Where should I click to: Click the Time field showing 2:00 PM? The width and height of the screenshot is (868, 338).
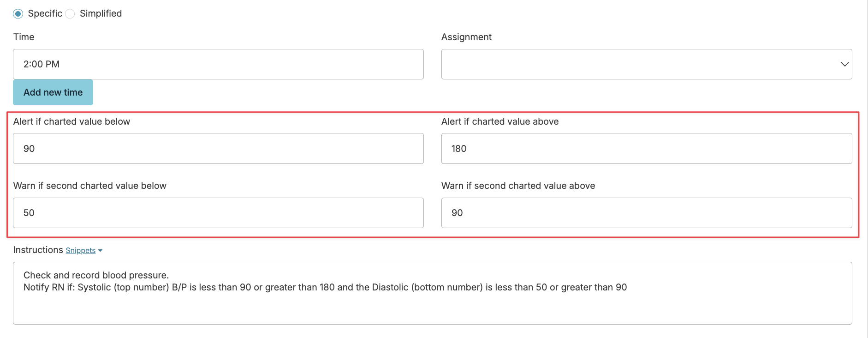tap(218, 64)
